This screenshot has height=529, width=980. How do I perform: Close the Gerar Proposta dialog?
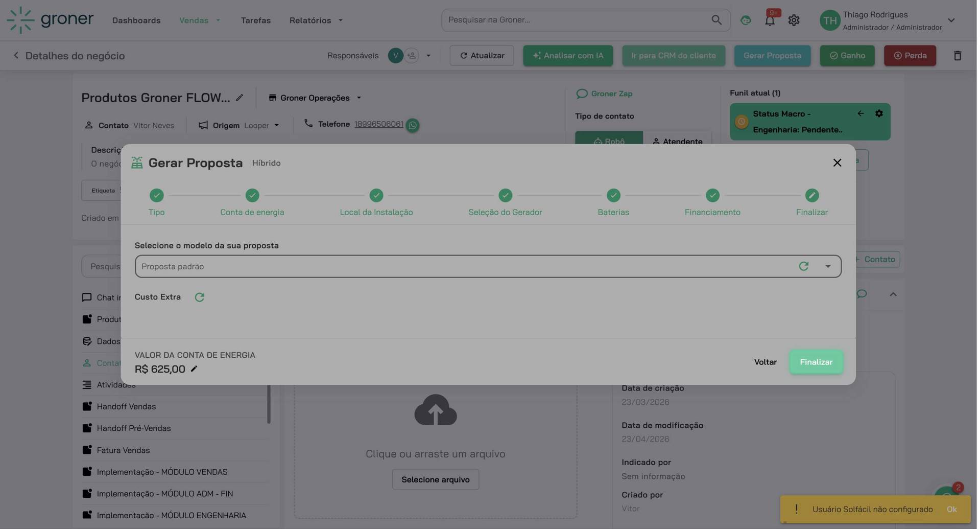coord(837,163)
